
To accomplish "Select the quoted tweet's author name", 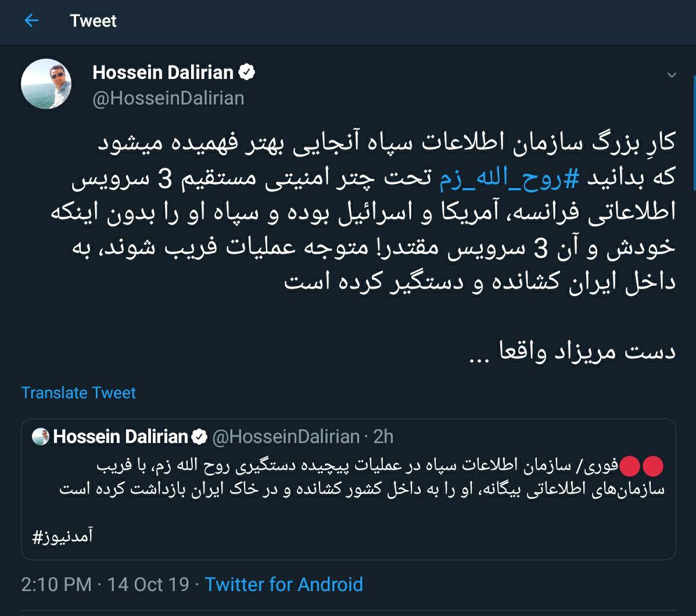I will click(x=120, y=437).
